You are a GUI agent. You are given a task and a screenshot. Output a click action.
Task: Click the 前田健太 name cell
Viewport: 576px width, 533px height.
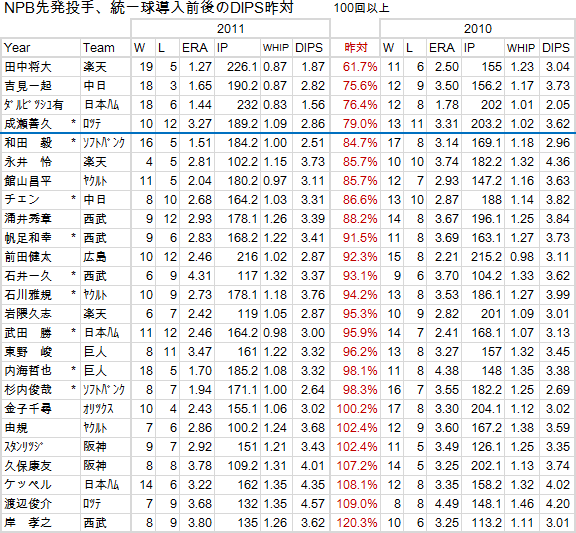pos(40,257)
